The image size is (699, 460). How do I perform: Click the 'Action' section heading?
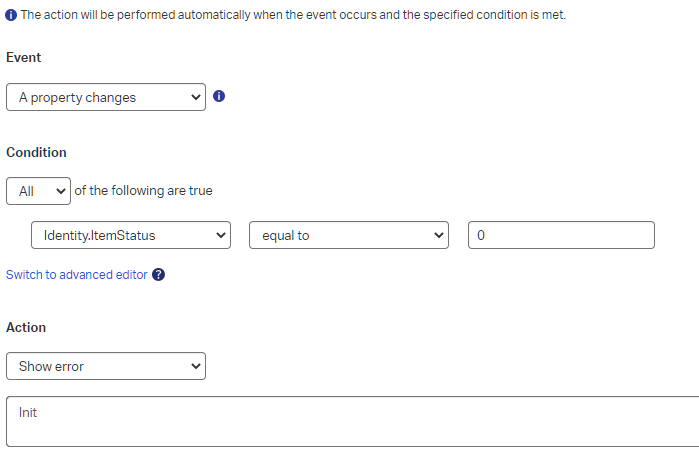[x=26, y=327]
